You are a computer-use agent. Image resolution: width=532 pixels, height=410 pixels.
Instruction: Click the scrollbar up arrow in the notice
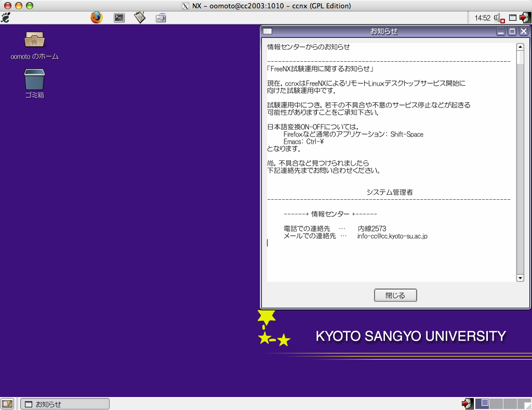520,47
